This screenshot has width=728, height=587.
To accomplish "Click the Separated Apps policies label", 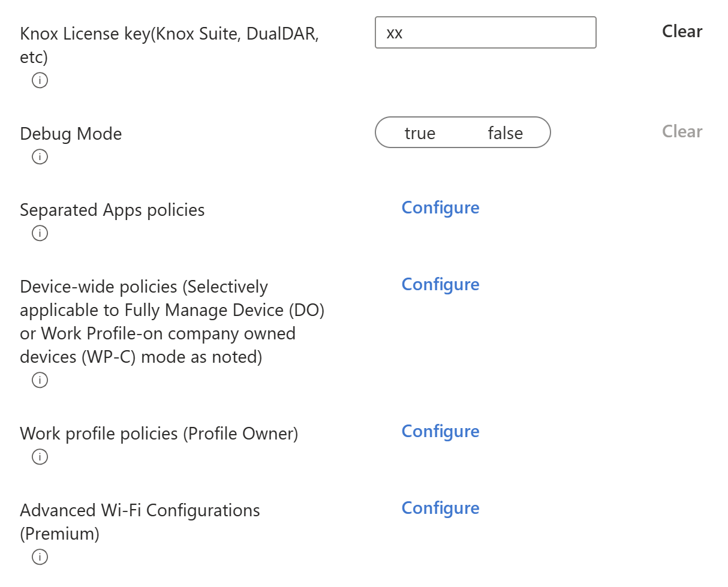I will point(112,210).
